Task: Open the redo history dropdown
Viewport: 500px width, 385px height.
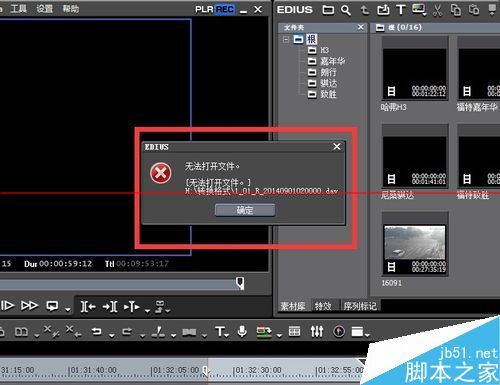Action: click(x=142, y=335)
